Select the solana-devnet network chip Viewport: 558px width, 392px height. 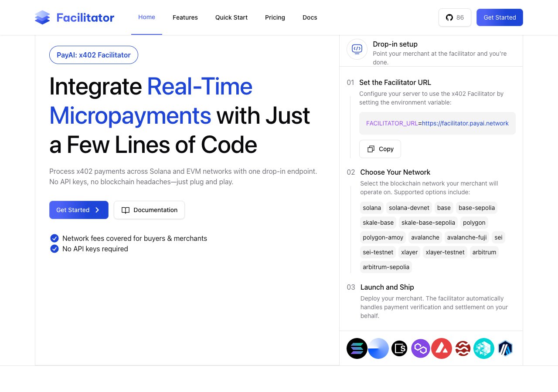click(x=409, y=208)
